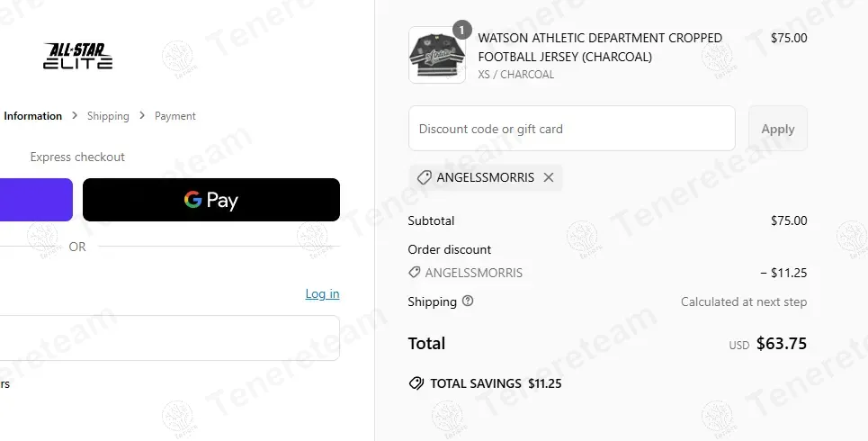Click the purple express checkout button

36,200
